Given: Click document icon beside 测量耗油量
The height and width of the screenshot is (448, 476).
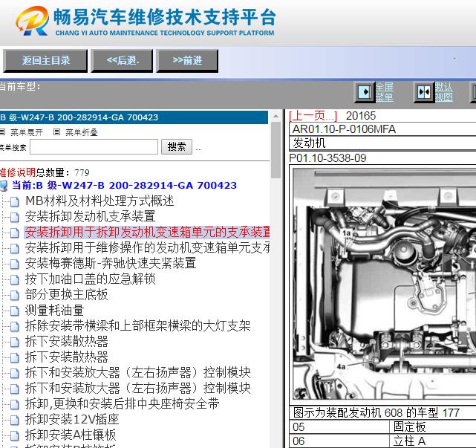Looking at the screenshot, I should pos(14,311).
